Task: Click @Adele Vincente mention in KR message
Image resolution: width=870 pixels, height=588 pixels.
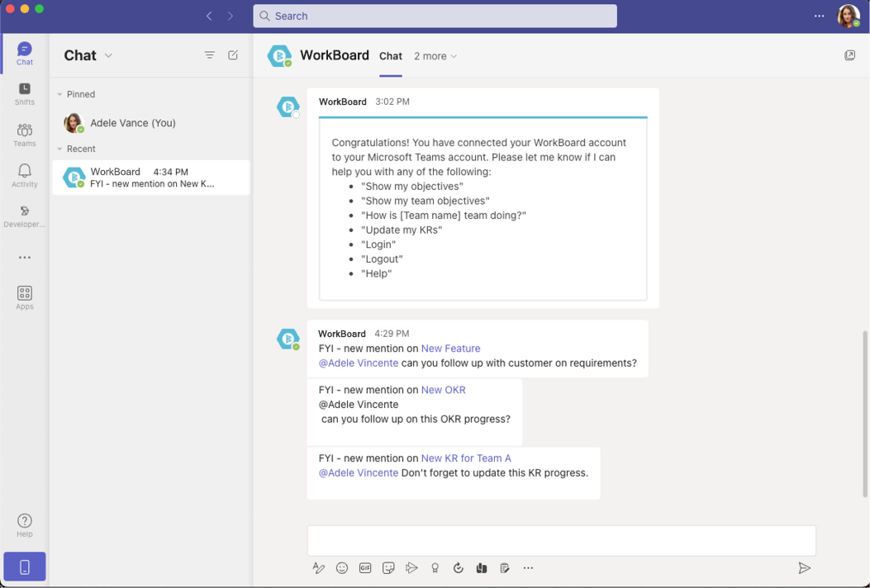Action: tap(359, 472)
